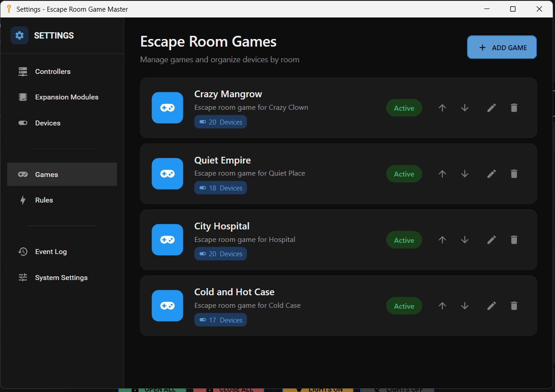
Task: Select the Games sidebar item
Action: (62, 174)
